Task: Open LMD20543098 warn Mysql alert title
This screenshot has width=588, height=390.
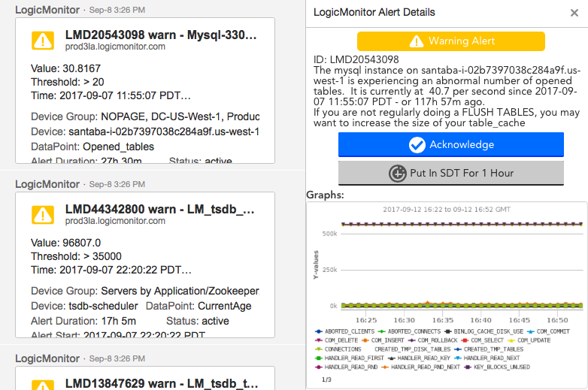Action: pyautogui.click(x=161, y=35)
